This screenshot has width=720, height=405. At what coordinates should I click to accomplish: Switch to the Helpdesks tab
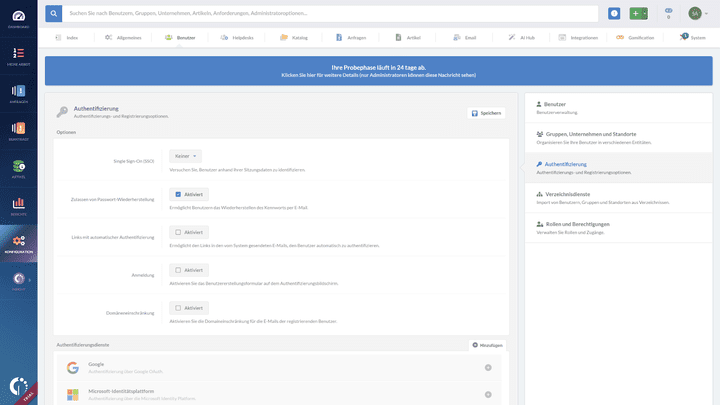coord(240,37)
